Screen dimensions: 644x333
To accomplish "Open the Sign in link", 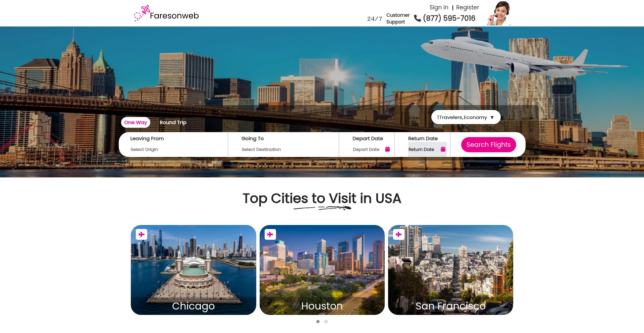I will pos(439,7).
